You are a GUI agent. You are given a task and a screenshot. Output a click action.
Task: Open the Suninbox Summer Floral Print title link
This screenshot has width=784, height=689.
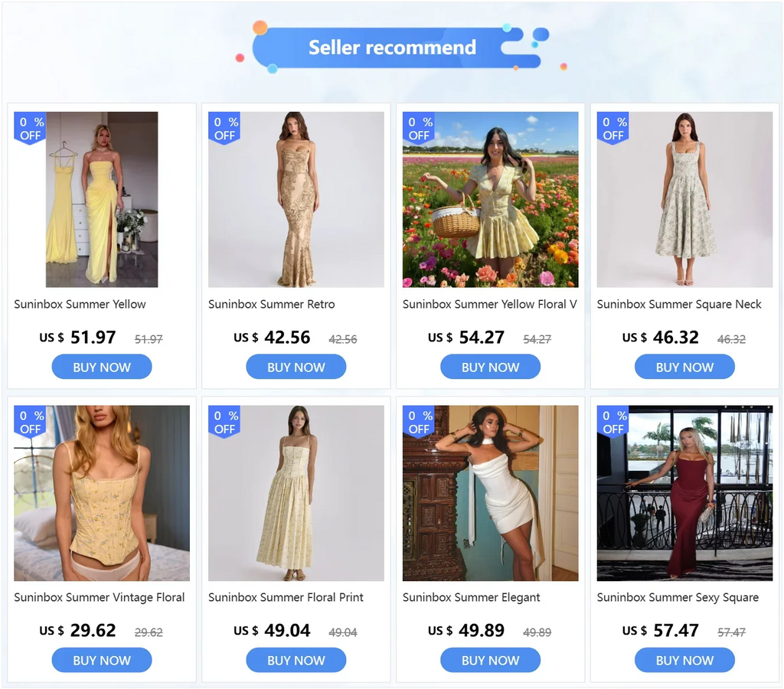click(x=286, y=597)
